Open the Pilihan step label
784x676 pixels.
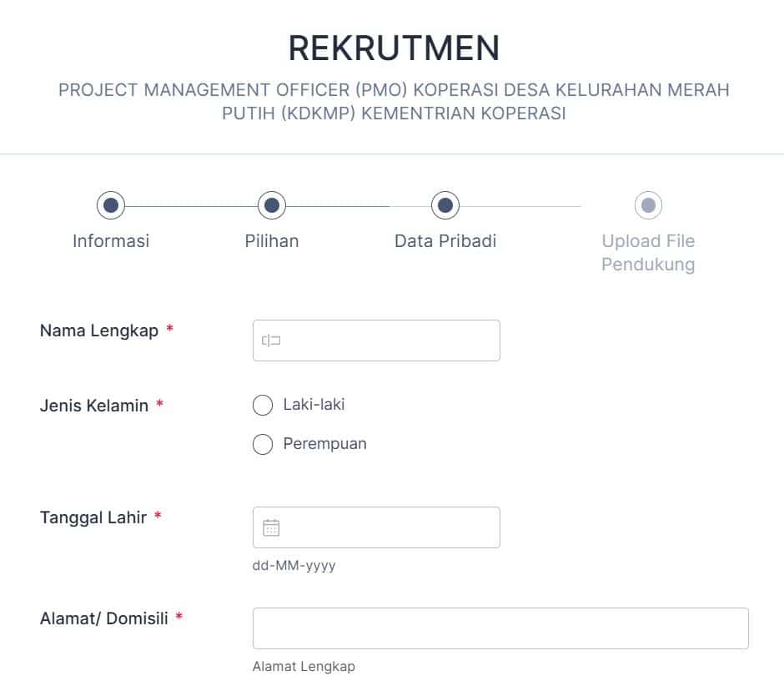click(272, 240)
